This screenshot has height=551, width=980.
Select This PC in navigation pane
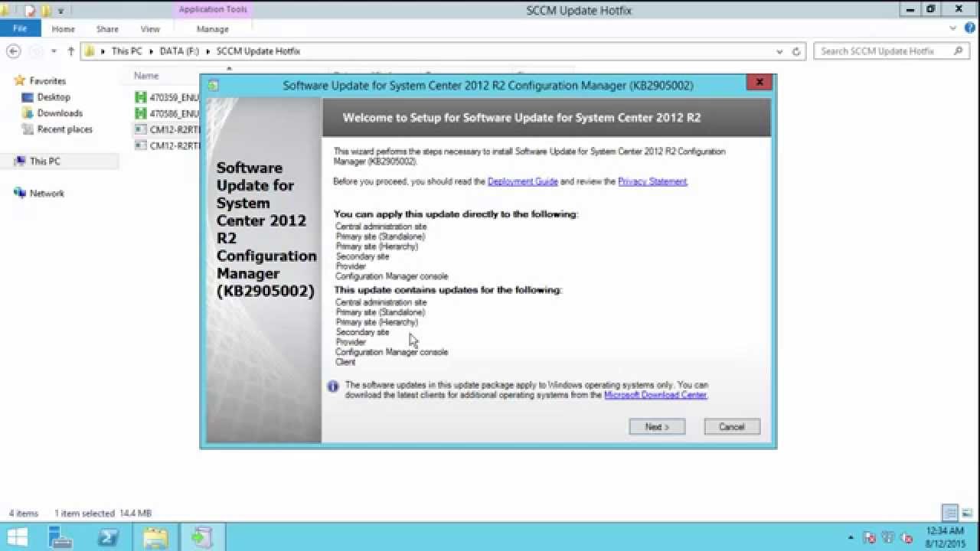click(x=44, y=161)
